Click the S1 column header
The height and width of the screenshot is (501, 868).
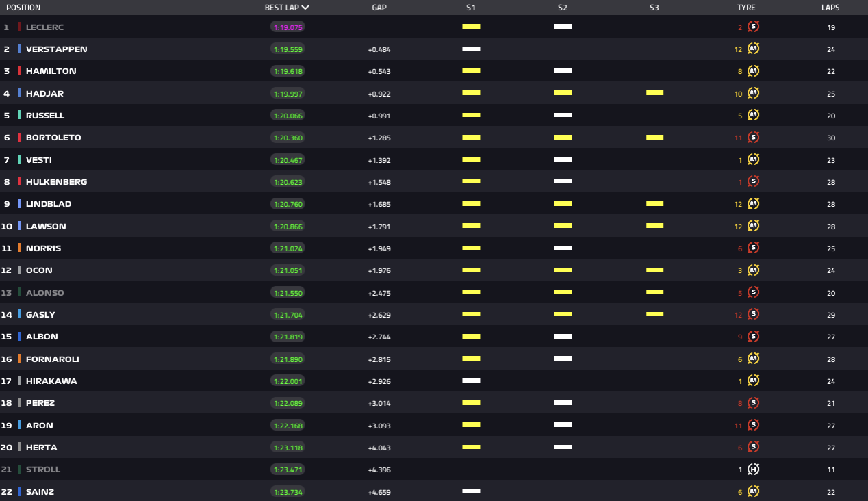click(x=471, y=8)
